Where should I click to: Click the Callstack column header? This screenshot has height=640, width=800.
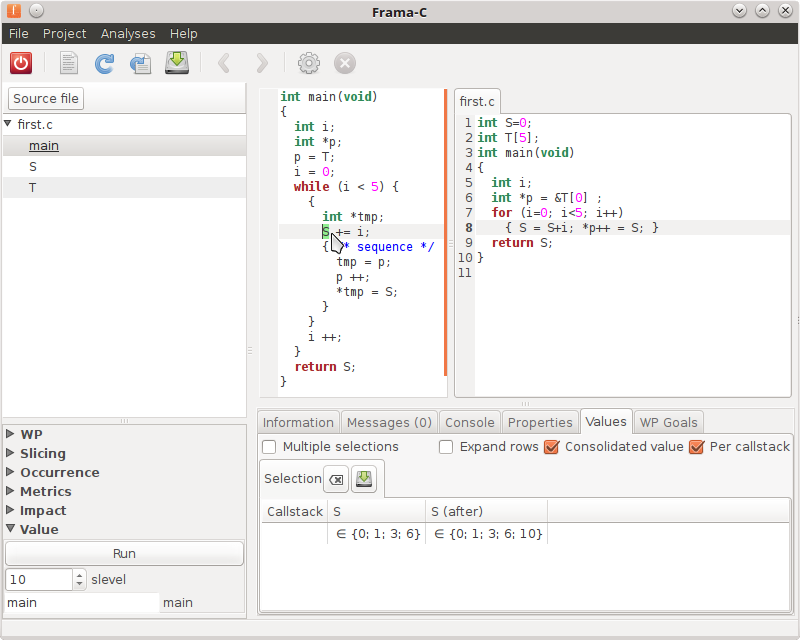(295, 511)
